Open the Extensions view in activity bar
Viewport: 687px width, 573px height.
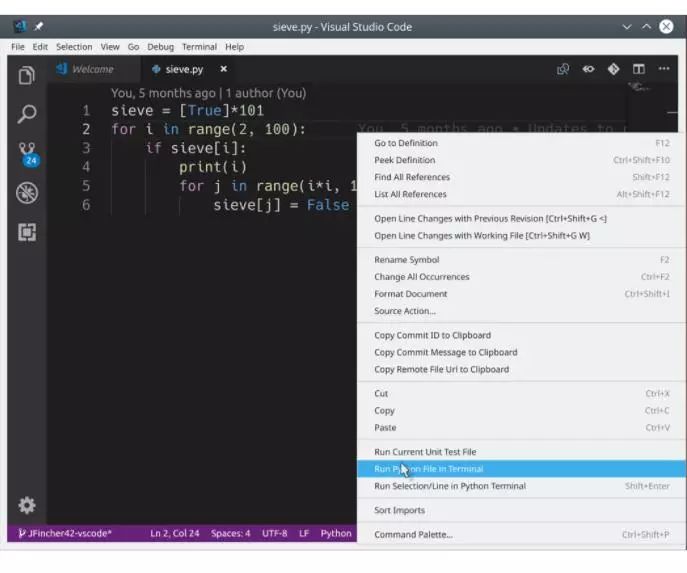click(x=27, y=232)
